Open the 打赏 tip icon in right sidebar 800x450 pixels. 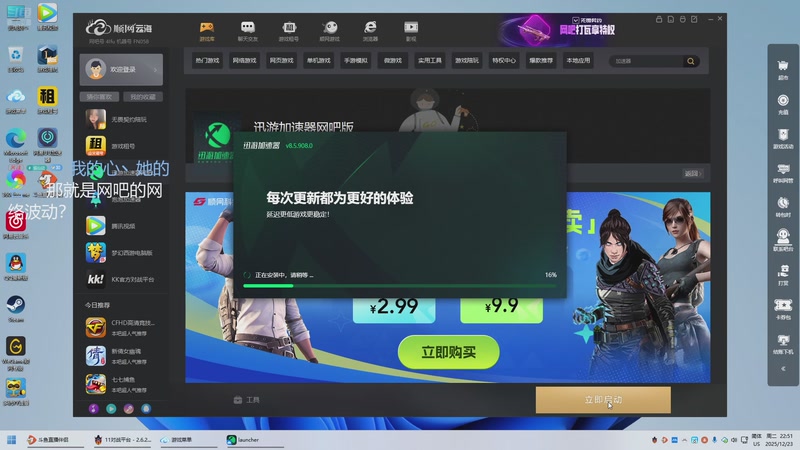783,275
